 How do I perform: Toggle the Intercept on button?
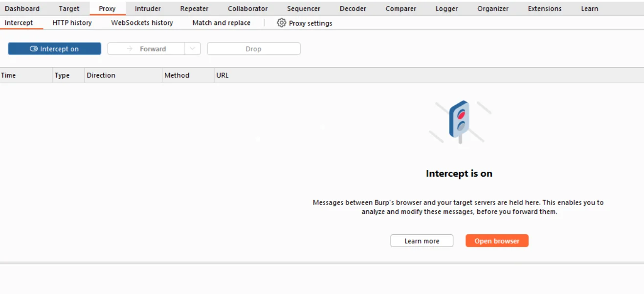tap(54, 49)
